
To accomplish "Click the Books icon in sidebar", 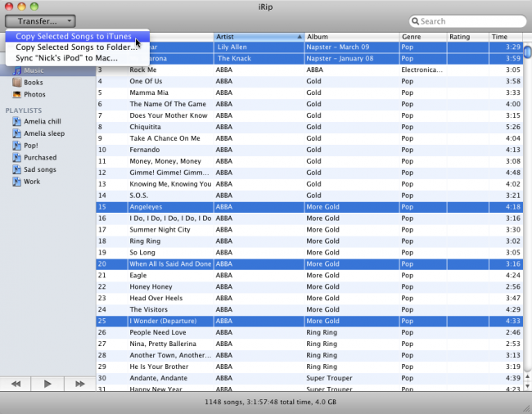I will tap(16, 83).
